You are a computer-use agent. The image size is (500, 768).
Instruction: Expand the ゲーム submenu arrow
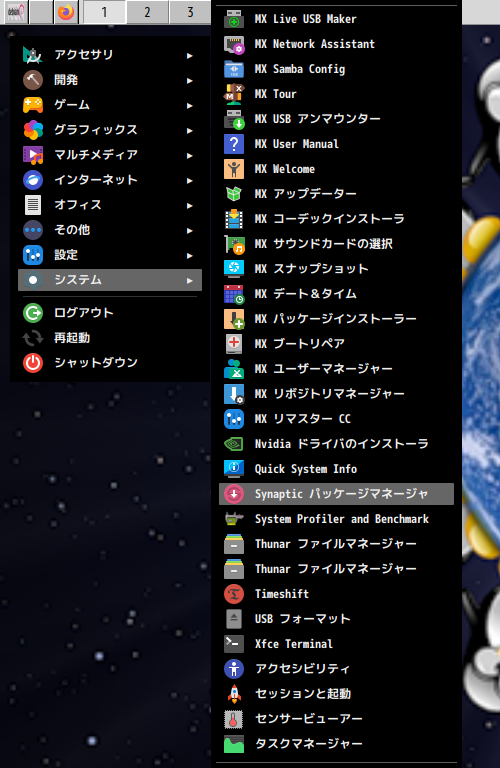click(x=190, y=105)
